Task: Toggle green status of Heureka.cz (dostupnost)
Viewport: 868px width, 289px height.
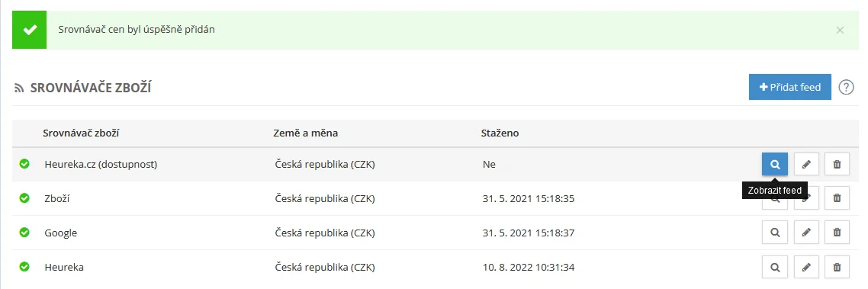Action: coord(24,164)
